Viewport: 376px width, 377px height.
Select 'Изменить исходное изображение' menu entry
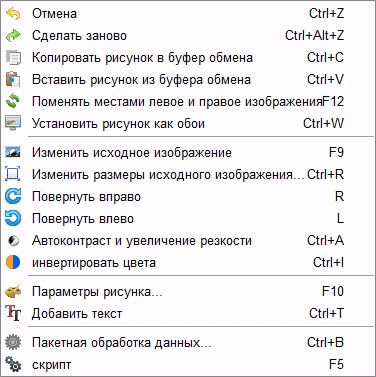[x=188, y=153]
